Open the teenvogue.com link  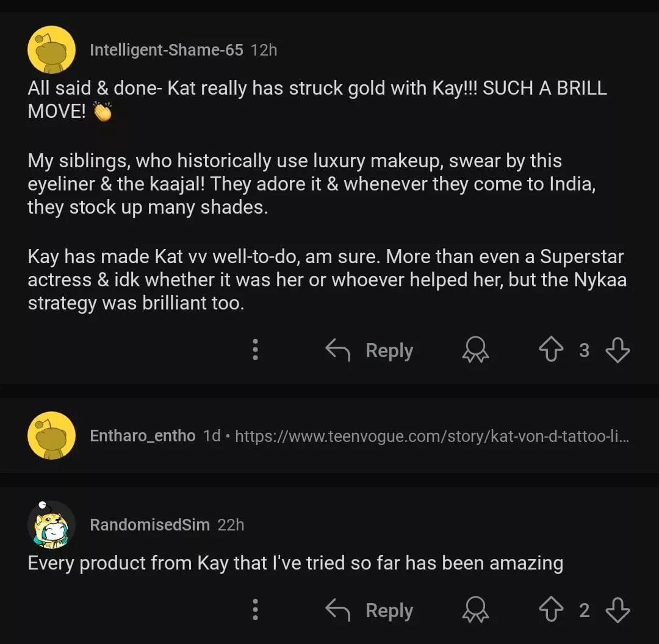431,436
